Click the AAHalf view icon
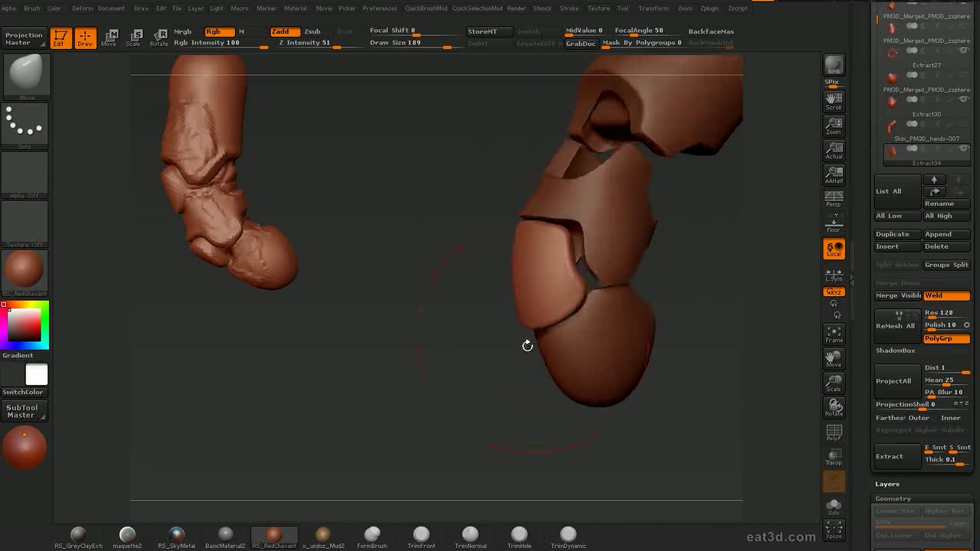Screen dimensions: 980x551 (834, 174)
